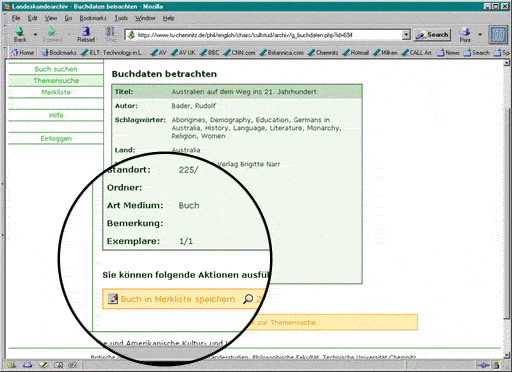Open the Search bookmark folder on personal toolbar
The height and width of the screenshot is (372, 512).
(477, 53)
